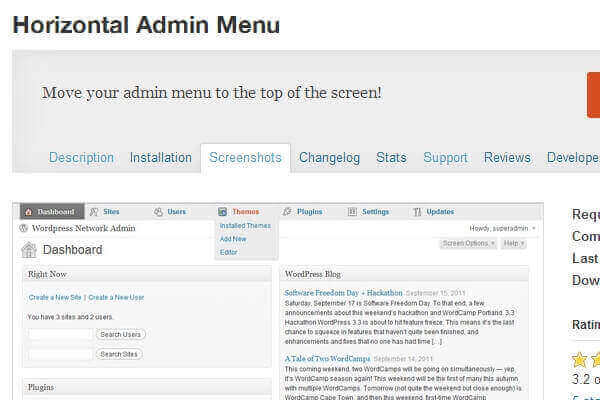The height and width of the screenshot is (400, 600).
Task: Choose Editor from Themes submenu
Action: (228, 252)
